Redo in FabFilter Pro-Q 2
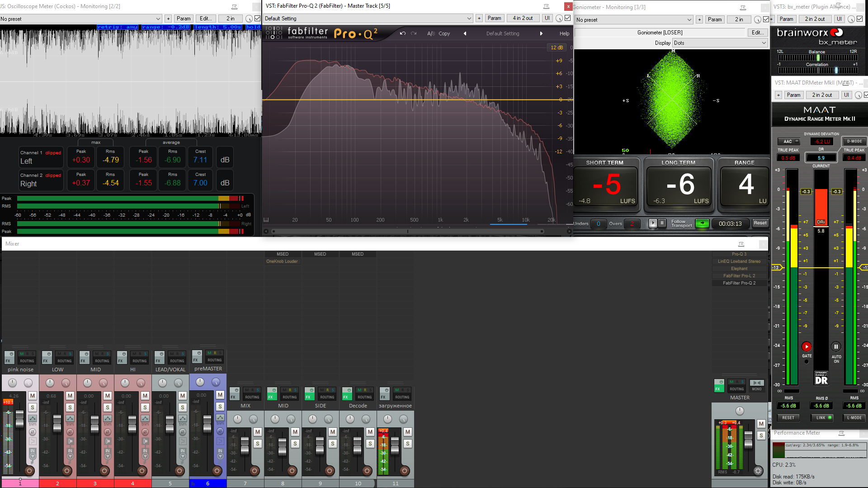 click(414, 33)
